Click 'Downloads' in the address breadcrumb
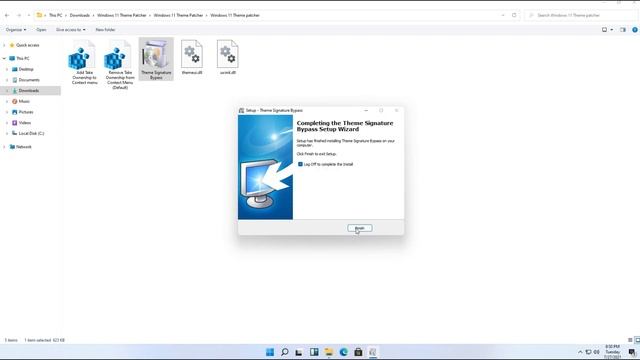This screenshot has height=360, width=640. coord(80,16)
